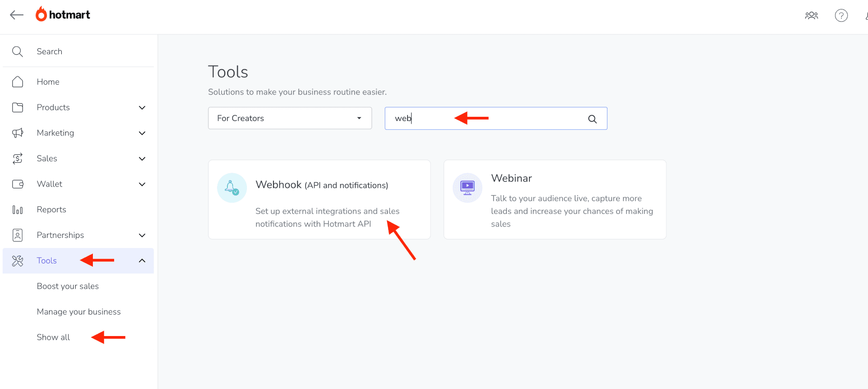Click the back arrow icon
The height and width of the screenshot is (389, 868).
click(16, 15)
